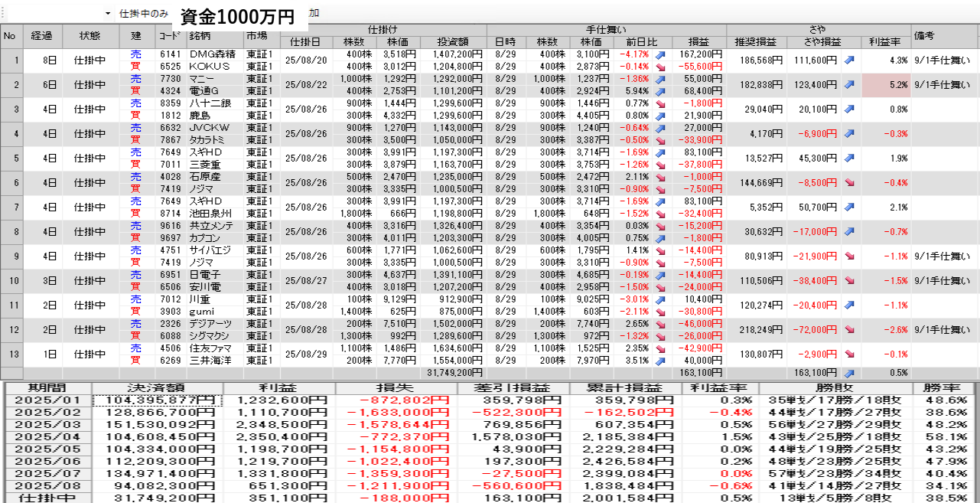Click the trend arrow next to 鹿島 0.80%
980x503 pixels.
tap(660, 116)
